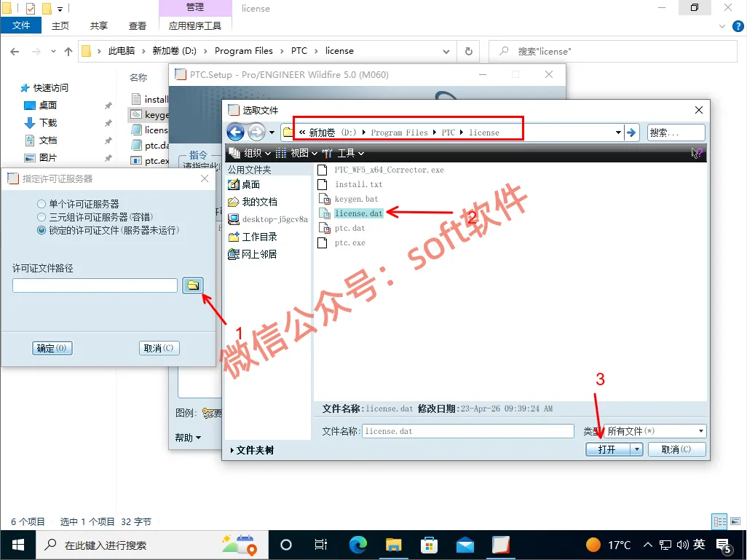This screenshot has height=560, width=747.
Task: Select the file keygen.bat in the dialog
Action: click(348, 199)
